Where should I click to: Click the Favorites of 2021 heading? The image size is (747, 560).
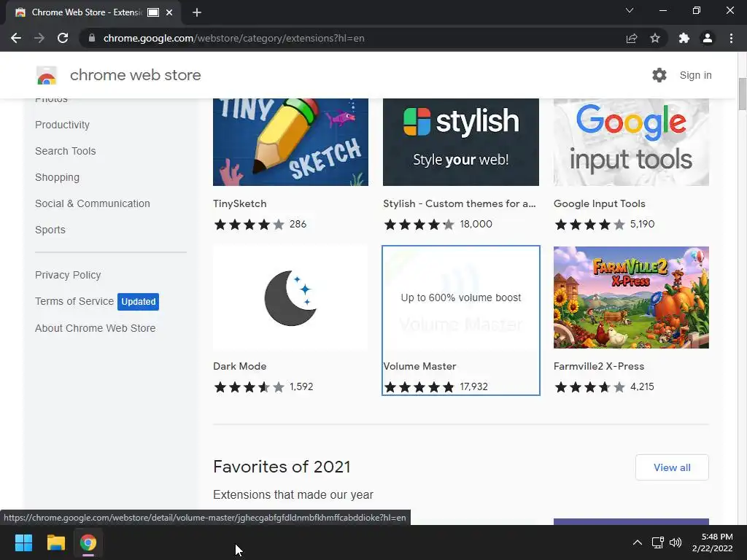282,467
